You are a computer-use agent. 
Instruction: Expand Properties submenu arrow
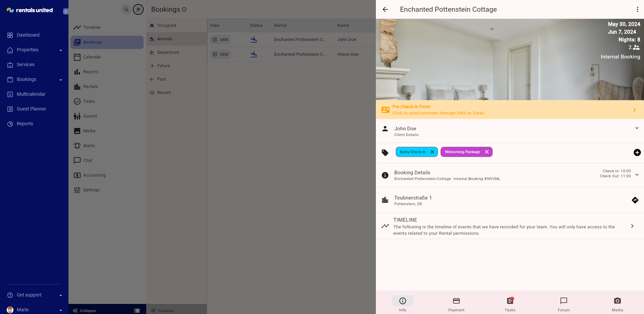(x=61, y=50)
